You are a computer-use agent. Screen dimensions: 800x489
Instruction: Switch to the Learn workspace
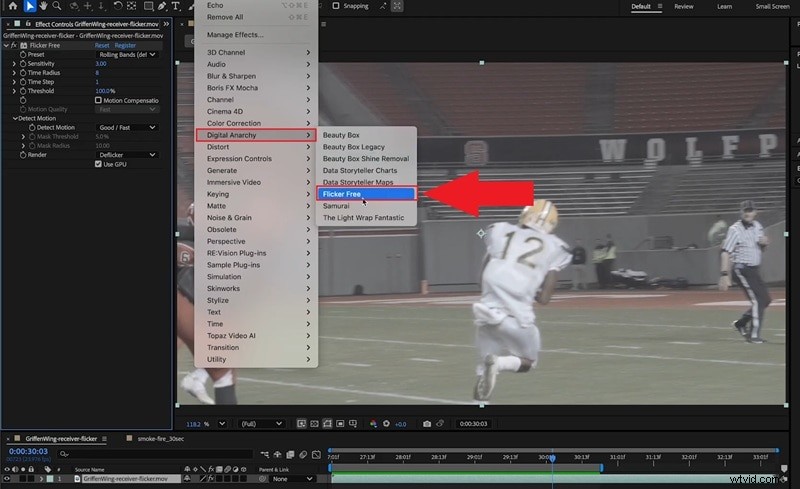pyautogui.click(x=724, y=6)
